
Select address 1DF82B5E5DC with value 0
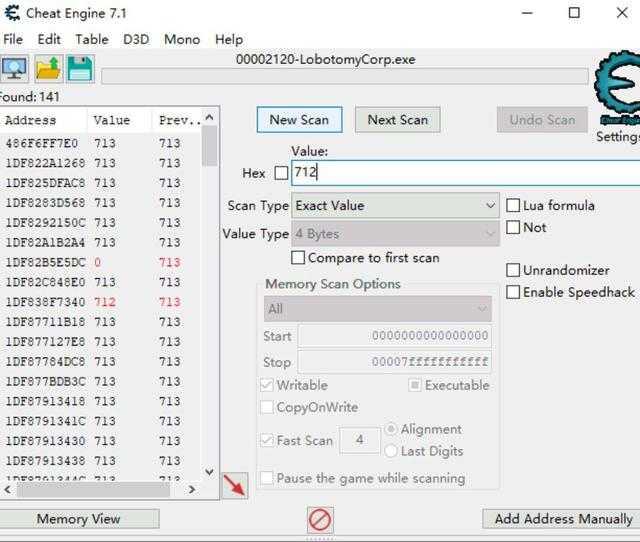click(100, 262)
